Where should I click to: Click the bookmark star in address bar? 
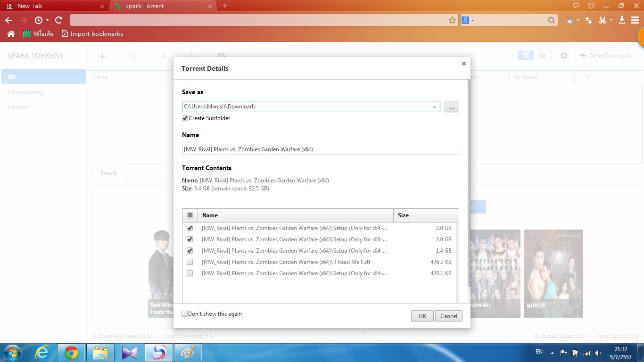coord(452,20)
